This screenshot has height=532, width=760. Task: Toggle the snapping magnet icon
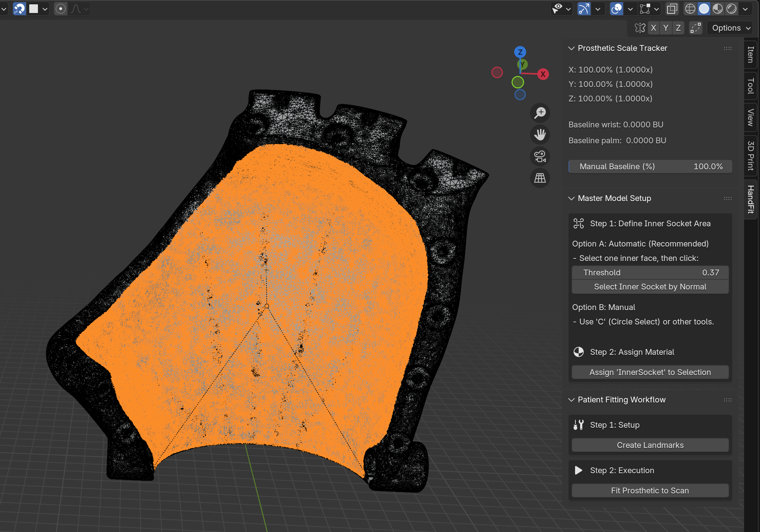pos(20,9)
